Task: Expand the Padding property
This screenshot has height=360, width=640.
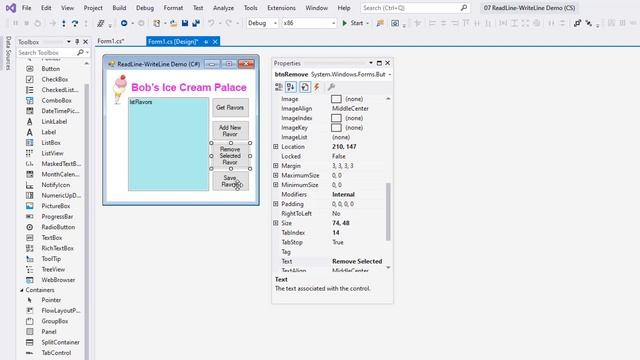Action: [x=276, y=204]
